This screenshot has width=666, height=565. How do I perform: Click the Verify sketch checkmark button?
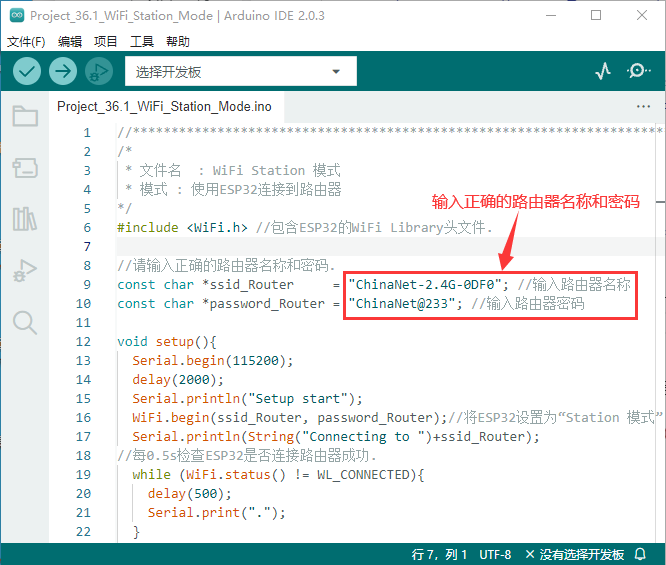click(x=27, y=71)
